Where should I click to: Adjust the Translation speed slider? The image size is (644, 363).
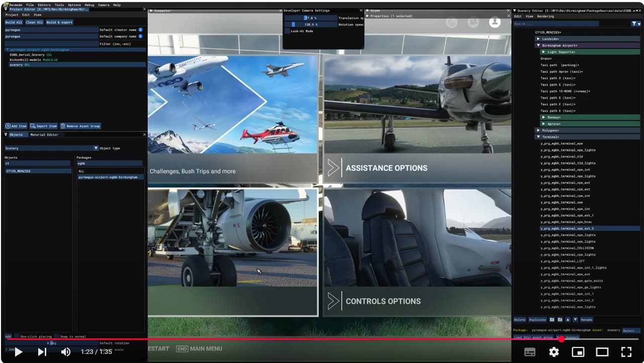311,18
